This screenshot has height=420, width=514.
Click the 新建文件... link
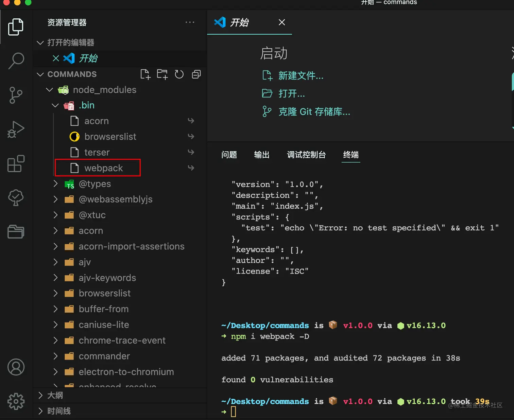click(301, 75)
